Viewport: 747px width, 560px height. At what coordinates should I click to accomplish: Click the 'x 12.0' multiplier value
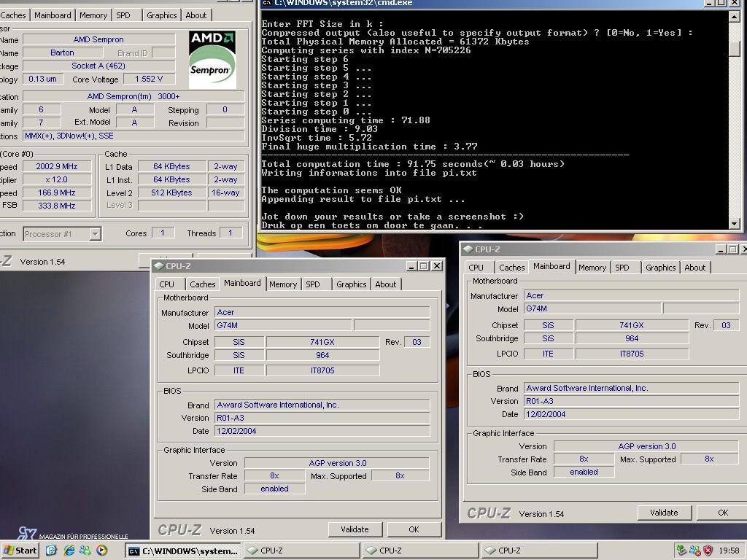pos(57,179)
